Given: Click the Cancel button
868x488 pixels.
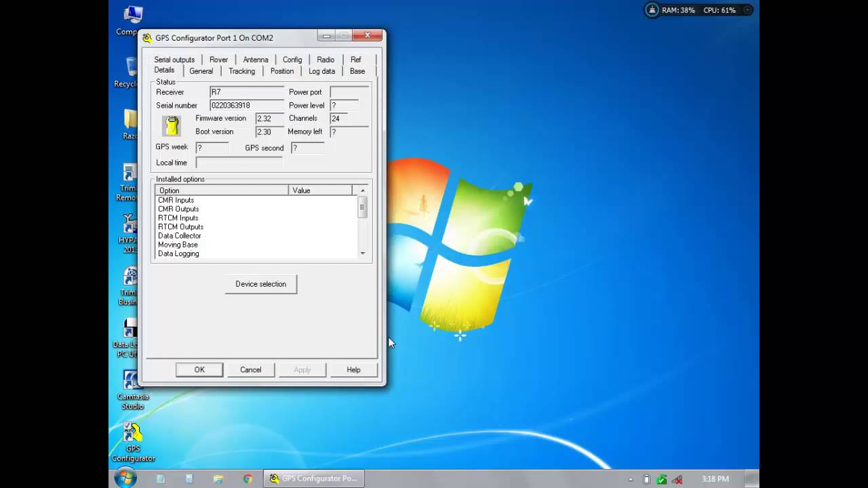Looking at the screenshot, I should [250, 370].
